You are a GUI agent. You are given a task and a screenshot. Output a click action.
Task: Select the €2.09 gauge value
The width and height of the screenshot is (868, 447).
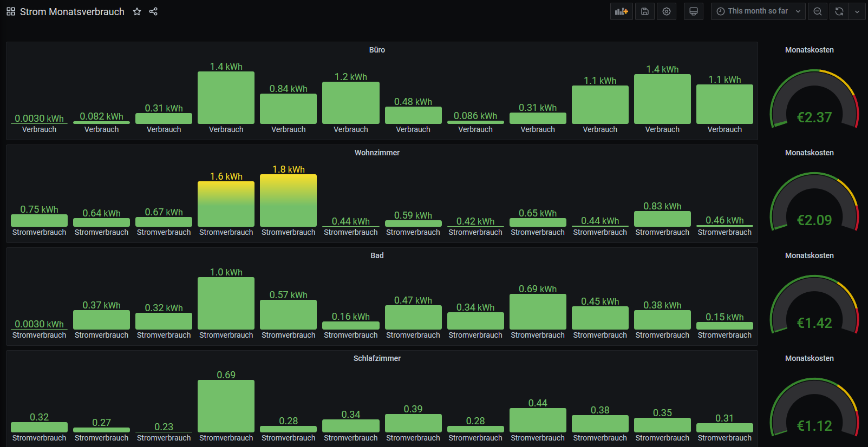pos(814,220)
